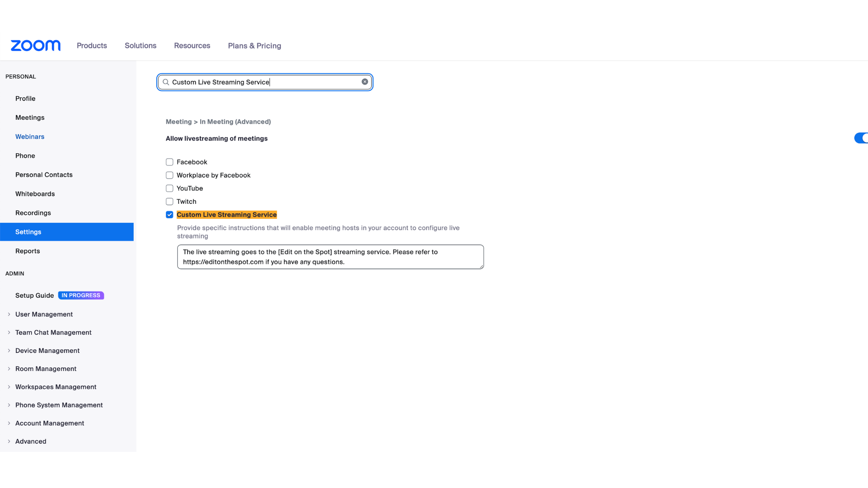The height and width of the screenshot is (488, 868).
Task: Open Plans & Pricing page
Action: click(x=255, y=46)
